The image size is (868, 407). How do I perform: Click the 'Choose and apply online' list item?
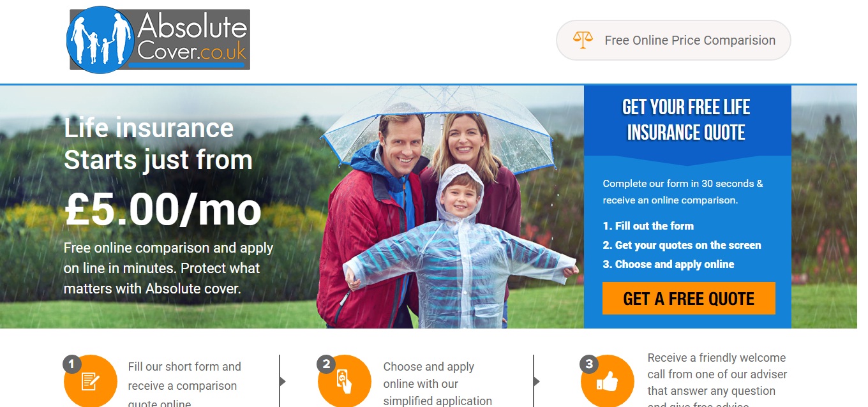click(668, 264)
